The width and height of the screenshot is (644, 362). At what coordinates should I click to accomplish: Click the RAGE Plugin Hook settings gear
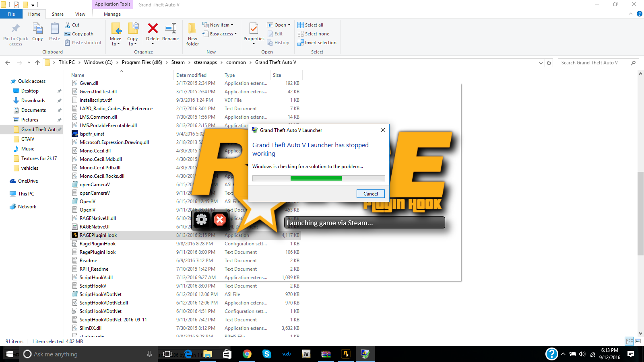click(x=201, y=220)
